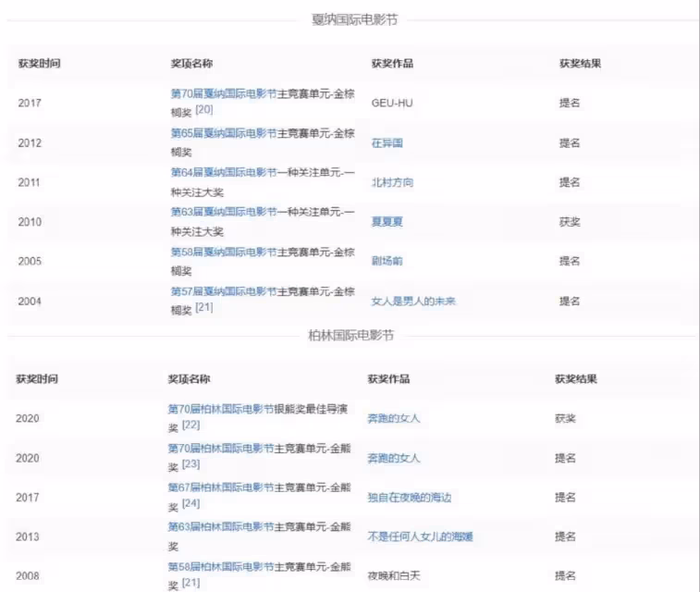
Task: Open citation [23] in the Berlin table
Action: [x=190, y=463]
